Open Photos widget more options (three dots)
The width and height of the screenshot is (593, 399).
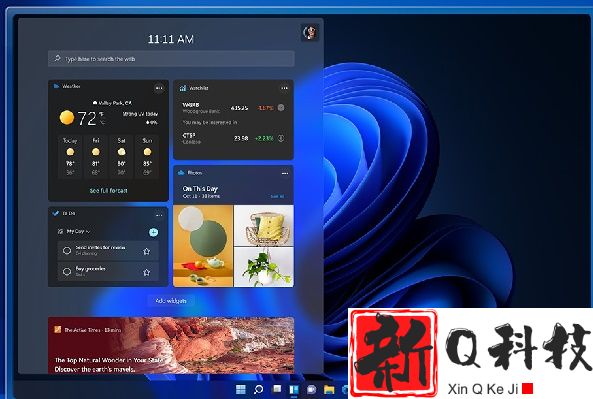tap(285, 173)
